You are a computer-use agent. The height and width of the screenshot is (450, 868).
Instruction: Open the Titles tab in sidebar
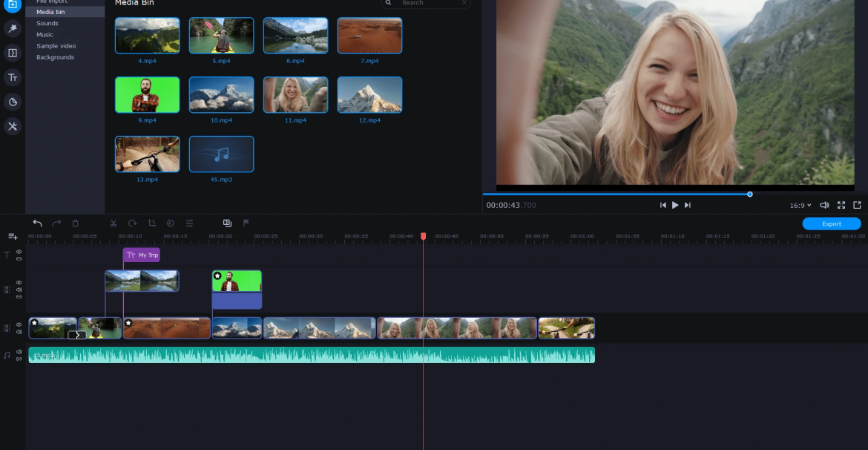coord(12,77)
